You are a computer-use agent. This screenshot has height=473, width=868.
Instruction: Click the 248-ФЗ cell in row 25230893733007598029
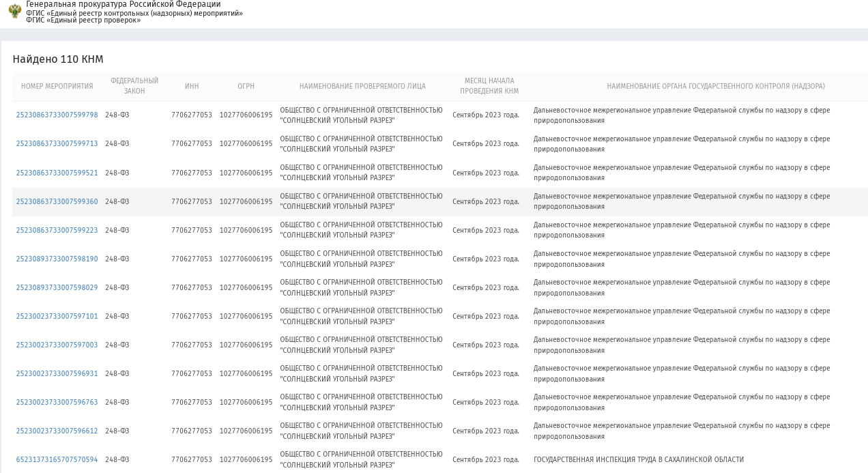pyautogui.click(x=117, y=287)
